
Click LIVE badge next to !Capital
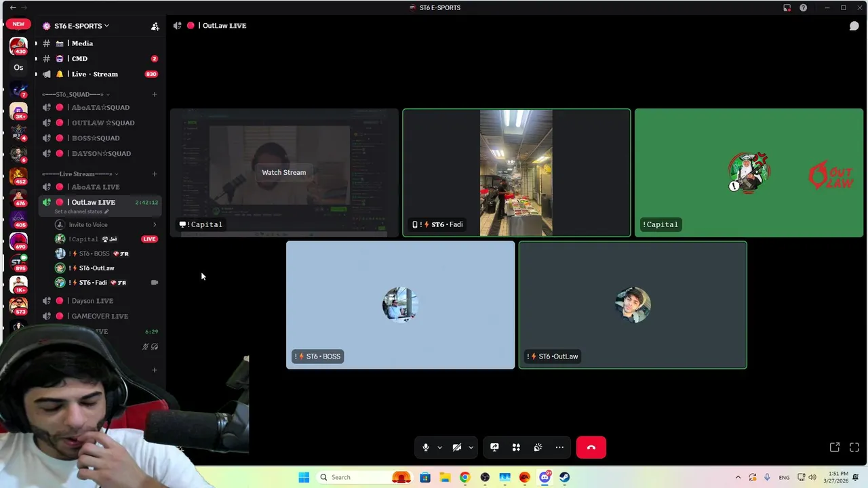tap(149, 239)
